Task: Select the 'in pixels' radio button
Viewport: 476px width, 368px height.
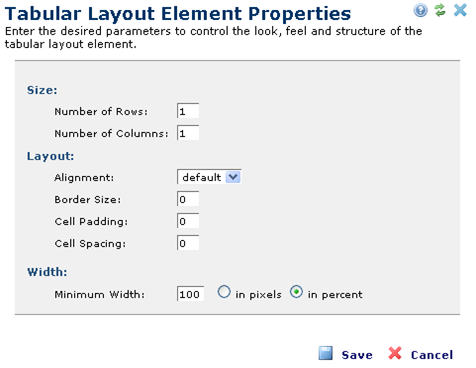Action: click(x=224, y=292)
